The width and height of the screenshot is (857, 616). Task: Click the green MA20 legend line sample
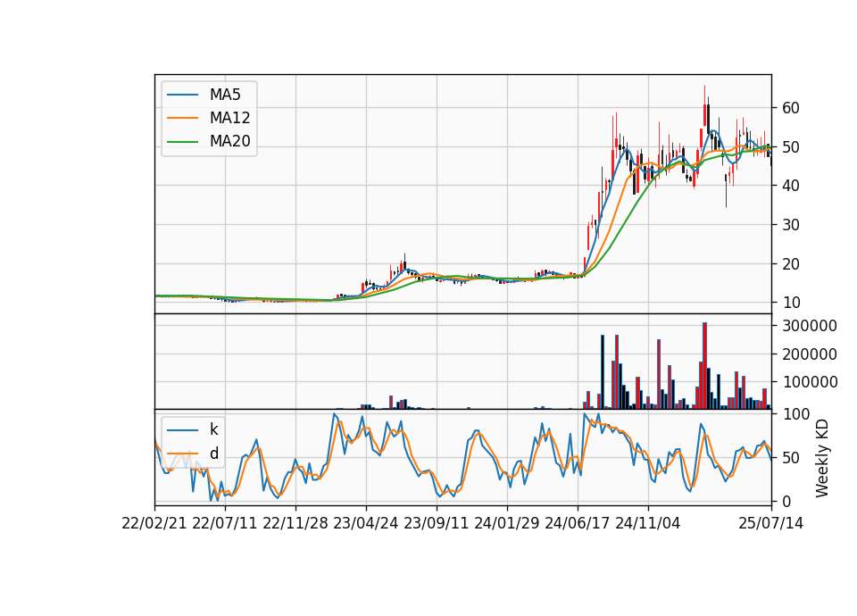[x=182, y=142]
